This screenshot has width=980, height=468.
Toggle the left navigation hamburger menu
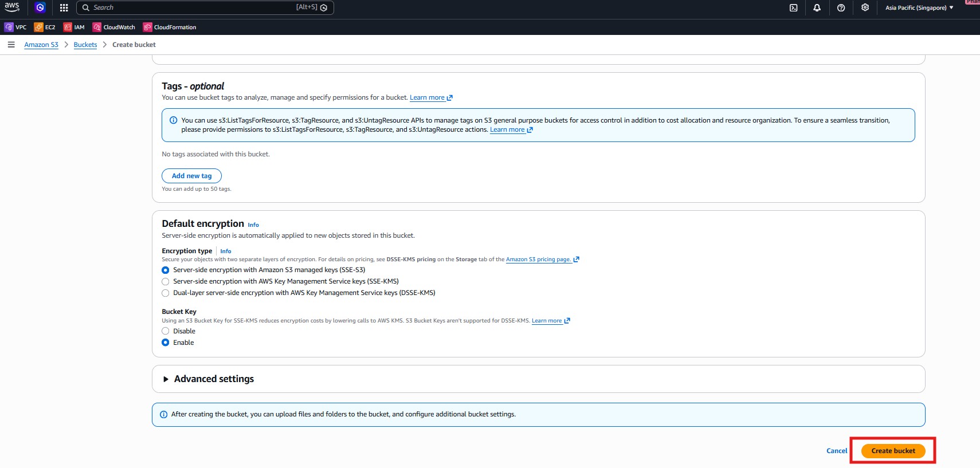coord(11,45)
